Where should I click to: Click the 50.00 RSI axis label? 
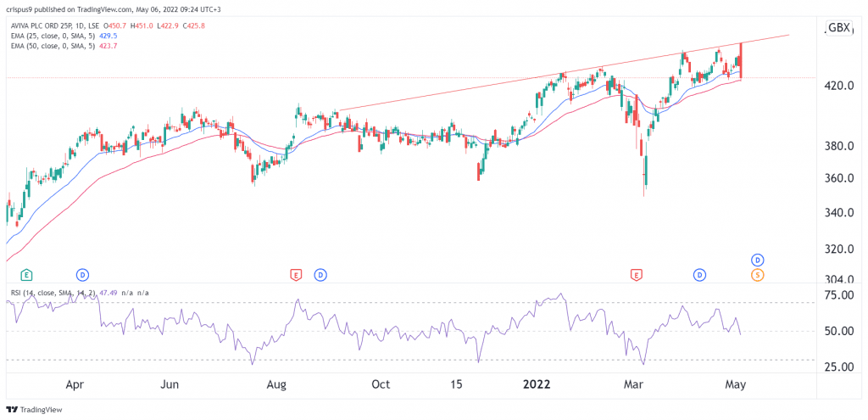click(840, 332)
